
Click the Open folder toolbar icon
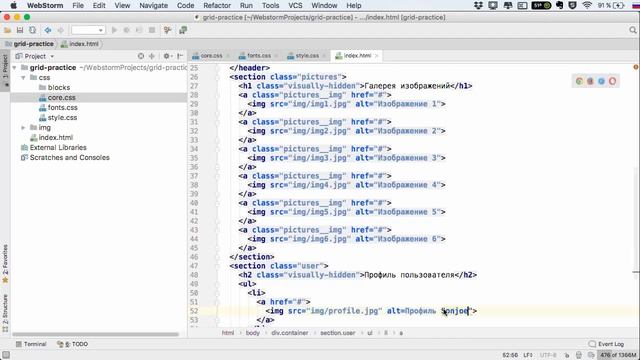[x=7, y=30]
